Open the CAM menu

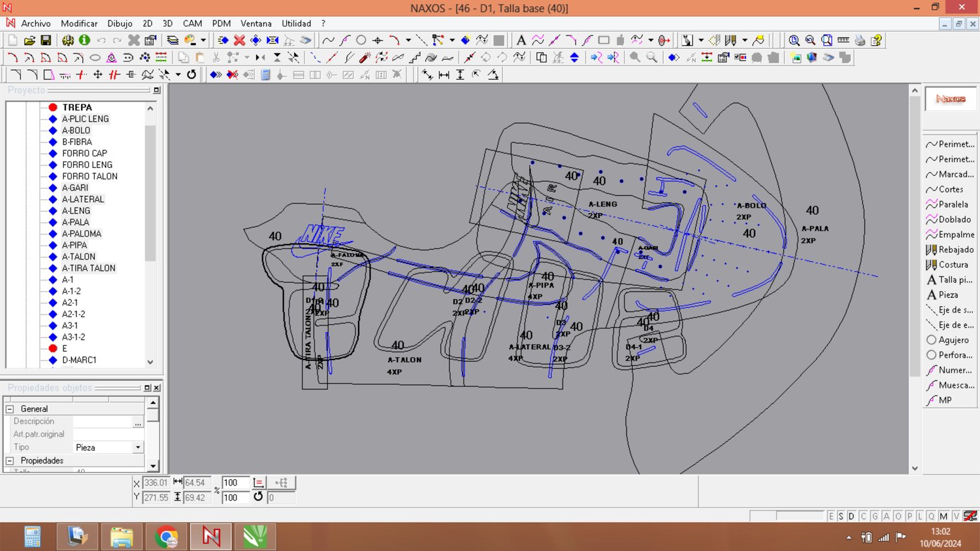pos(192,24)
